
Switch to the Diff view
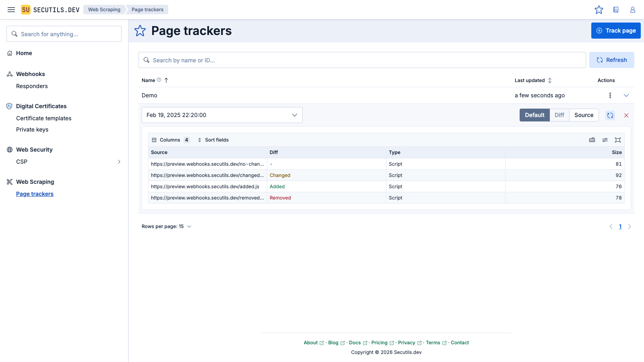coord(559,115)
